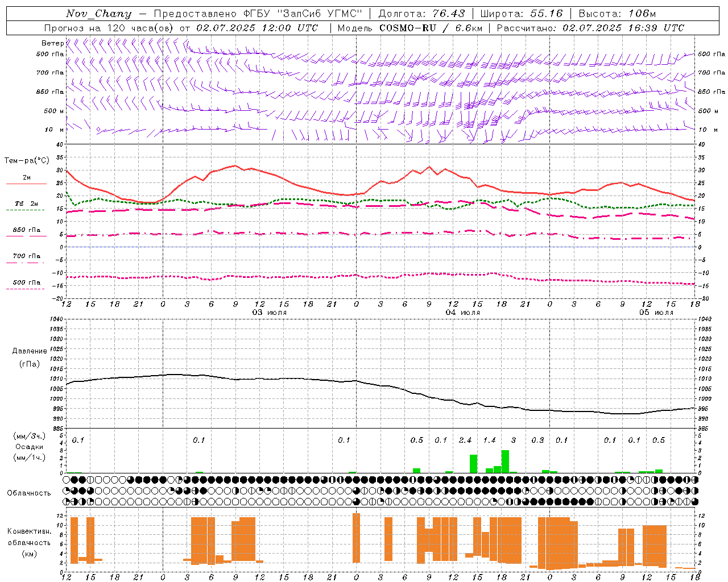Click the 500 гПа dotted temperature legend line
The image size is (728, 582).
(25, 289)
